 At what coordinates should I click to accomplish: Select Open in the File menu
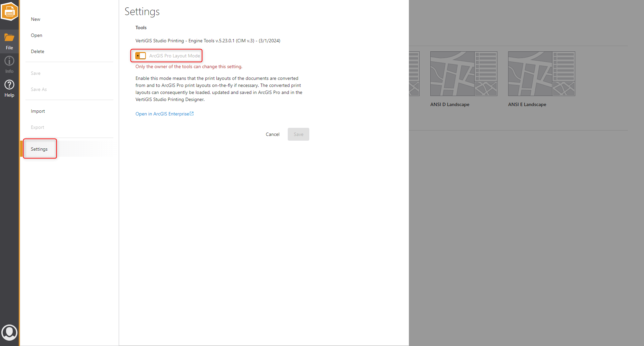point(37,35)
